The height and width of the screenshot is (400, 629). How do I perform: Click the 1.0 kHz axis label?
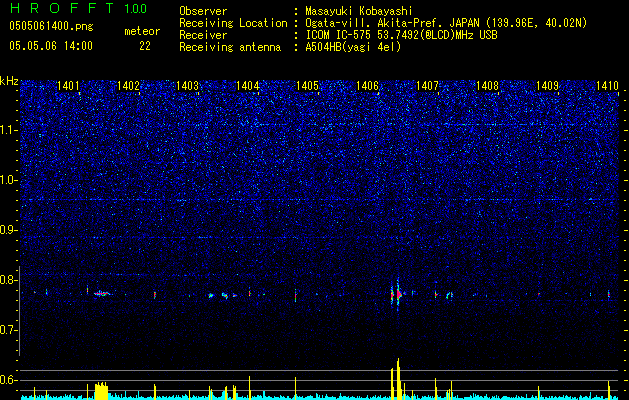coord(9,180)
